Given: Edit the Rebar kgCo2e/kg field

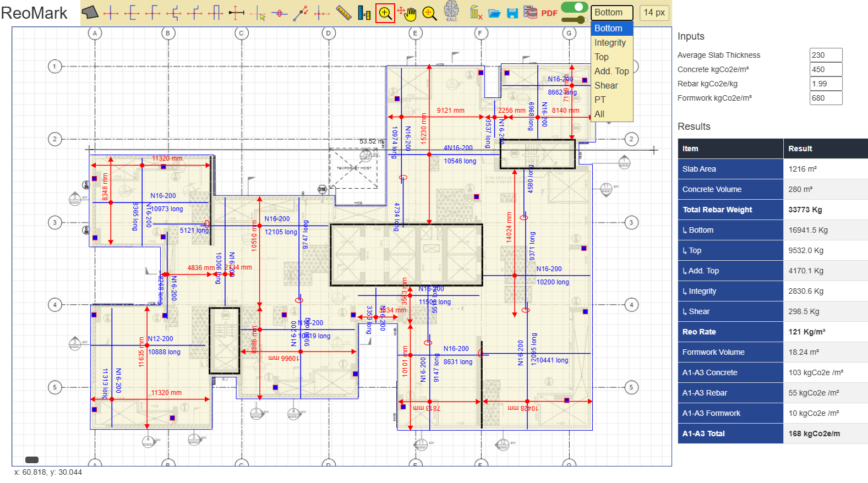Looking at the screenshot, I should click(x=826, y=84).
